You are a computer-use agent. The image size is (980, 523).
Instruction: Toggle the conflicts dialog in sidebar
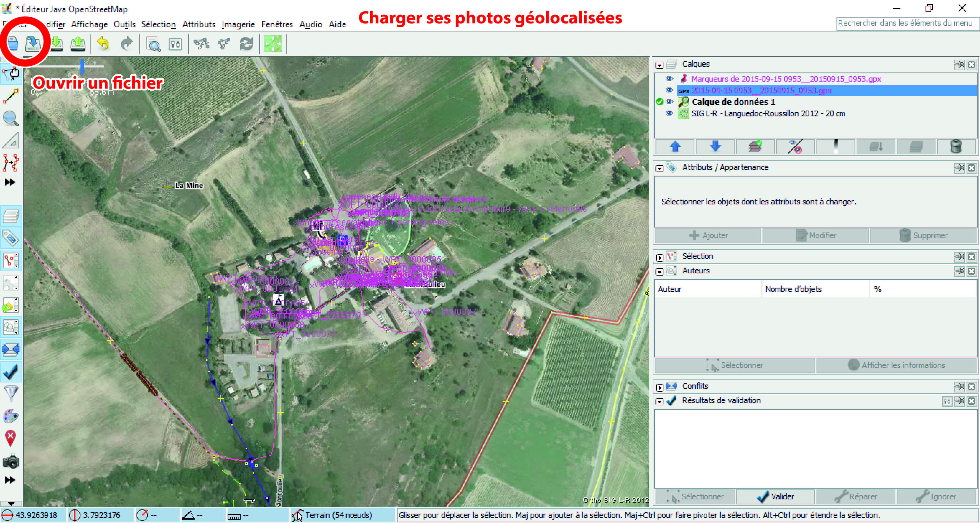[x=11, y=349]
